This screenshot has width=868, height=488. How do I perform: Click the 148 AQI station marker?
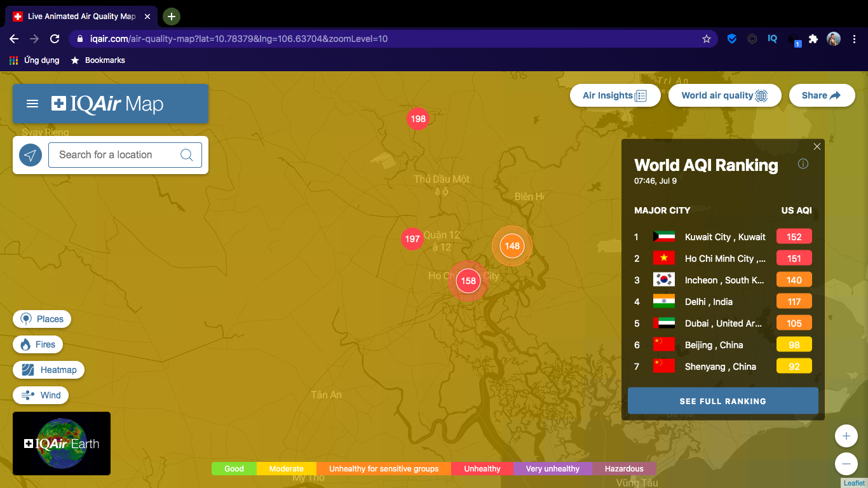click(512, 246)
